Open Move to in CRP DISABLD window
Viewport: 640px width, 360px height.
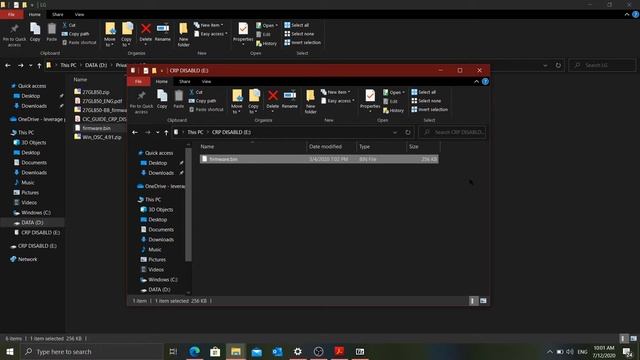tap(237, 101)
